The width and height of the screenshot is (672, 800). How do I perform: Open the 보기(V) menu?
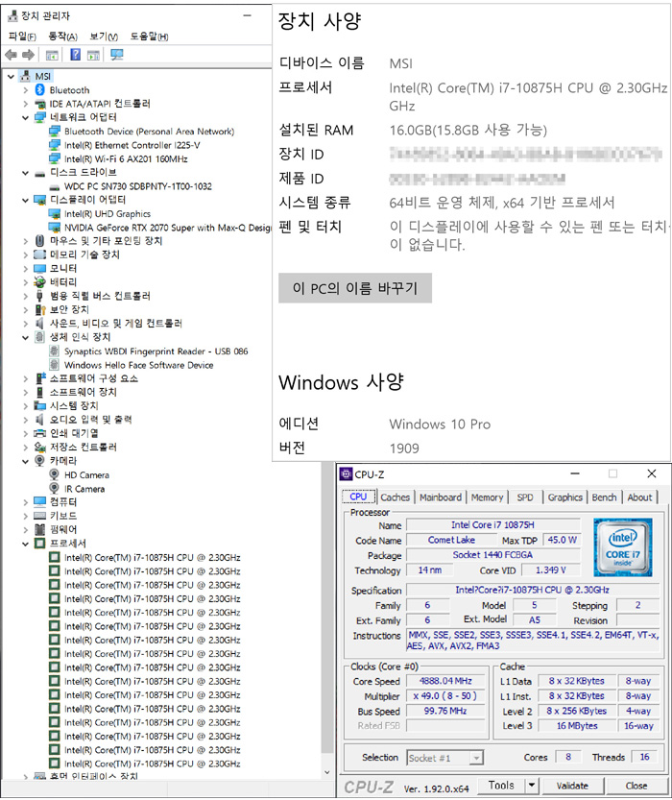click(x=104, y=36)
